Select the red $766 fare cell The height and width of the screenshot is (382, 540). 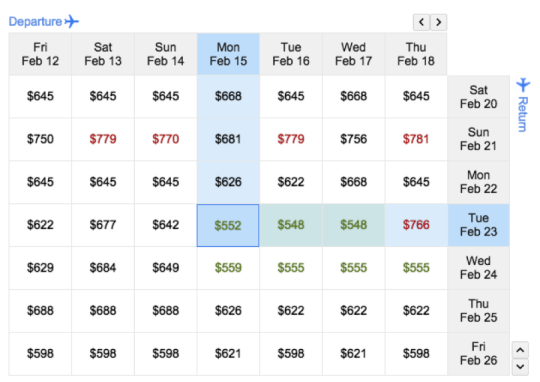[416, 225]
